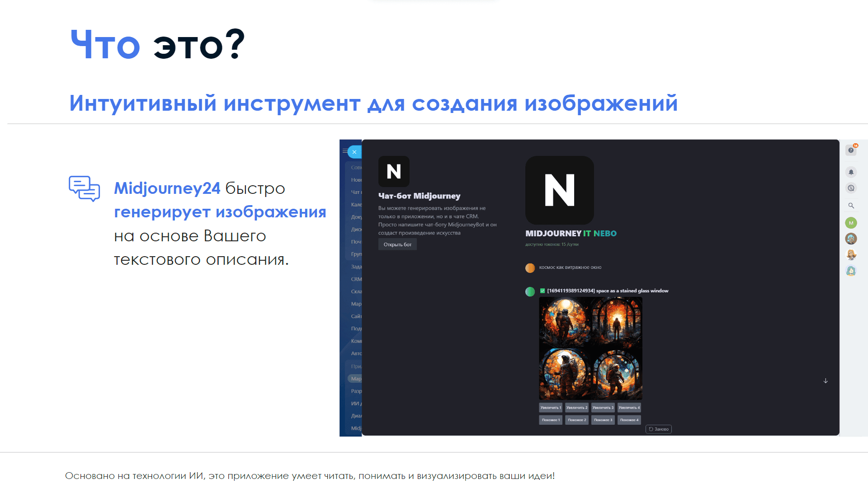Viewport: 868px width, 488px height.
Task: Click the Интуитивный инструмент для создания изображений subtitle
Action: tap(373, 103)
